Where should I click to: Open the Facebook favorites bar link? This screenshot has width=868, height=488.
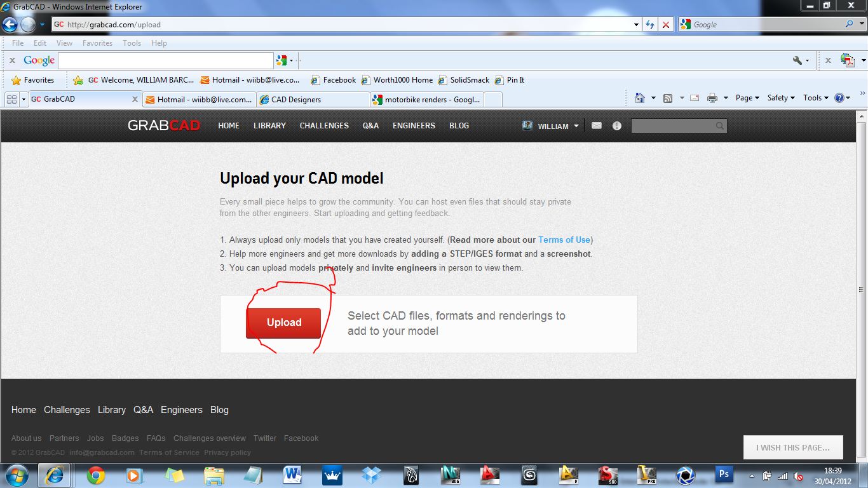pyautogui.click(x=333, y=80)
